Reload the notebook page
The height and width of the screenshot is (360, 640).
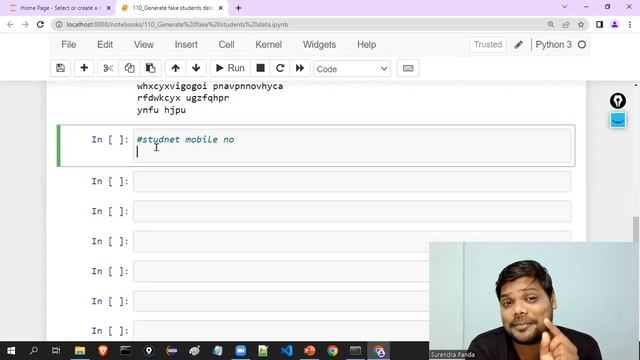tap(40, 24)
